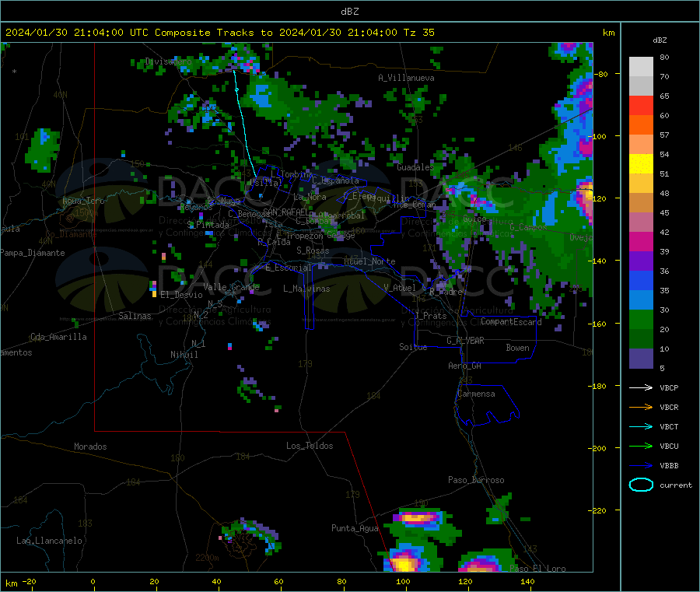Click the Agua_Toro map label
Screen dimensions: 700x592
(x=83, y=201)
